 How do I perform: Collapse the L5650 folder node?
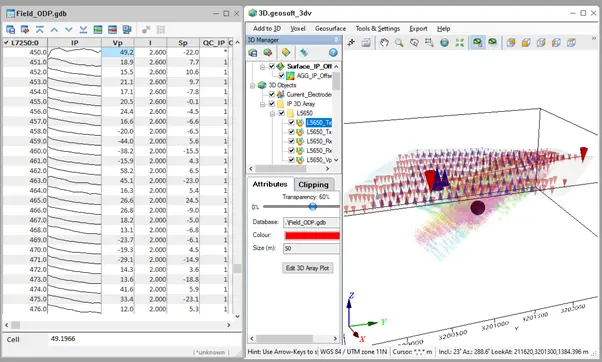[272, 113]
